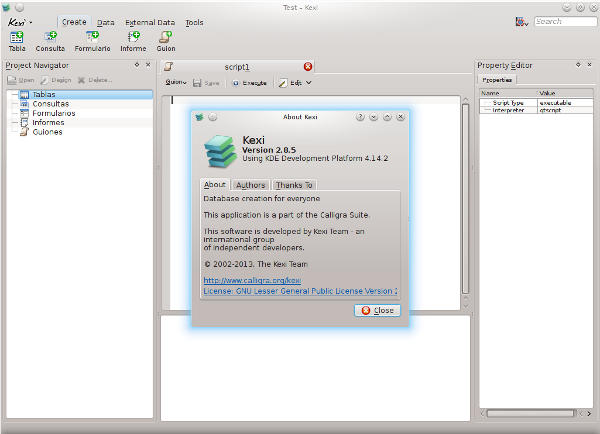Viewport: 600px width, 434px height.
Task: Click the Script Type property row
Action: [x=536, y=103]
